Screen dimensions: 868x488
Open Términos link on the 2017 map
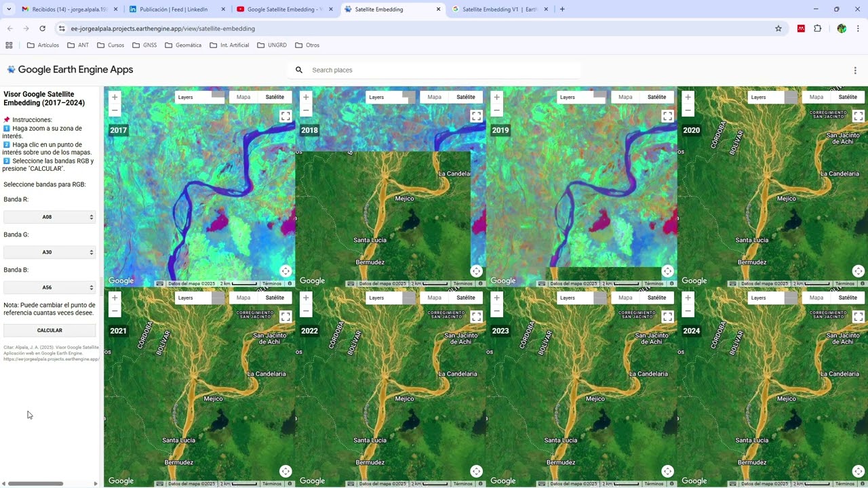tap(271, 283)
